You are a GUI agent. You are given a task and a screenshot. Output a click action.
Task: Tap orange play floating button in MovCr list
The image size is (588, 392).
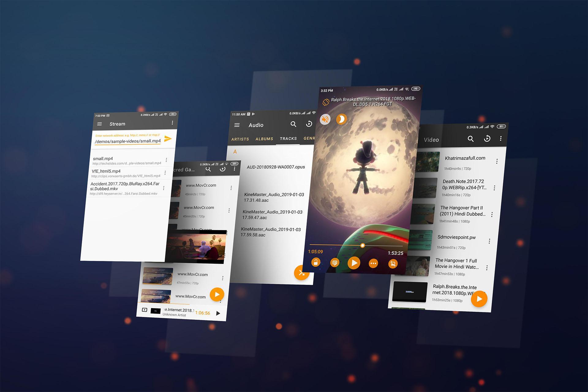click(217, 295)
